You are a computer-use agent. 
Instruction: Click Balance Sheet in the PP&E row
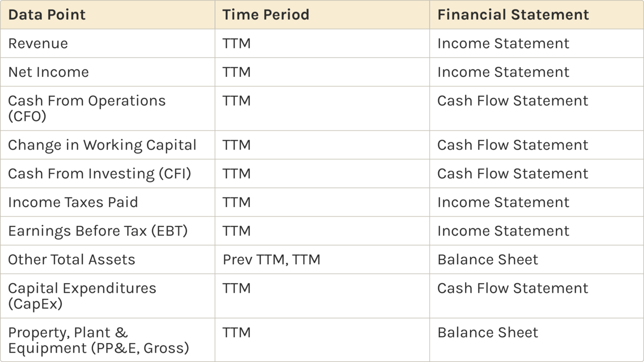pos(536,340)
